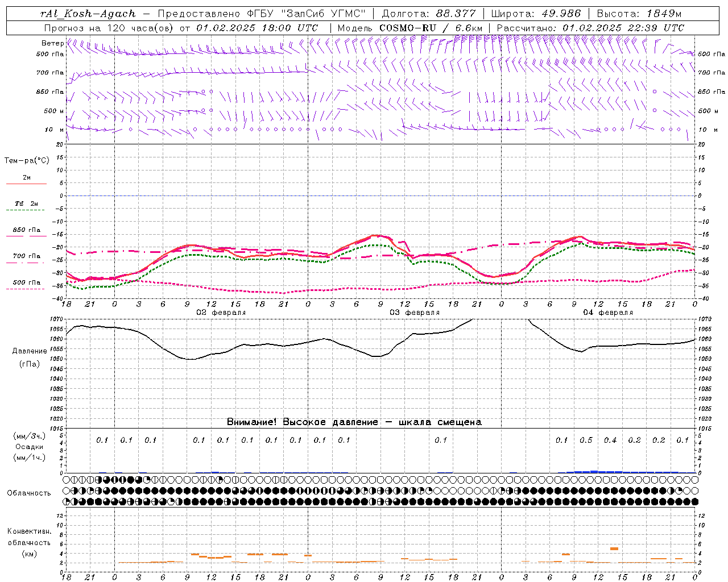
Task: Select the text Предоставлено ФГБУ "ЗапСиб УГМС"
Action: pyautogui.click(x=261, y=14)
